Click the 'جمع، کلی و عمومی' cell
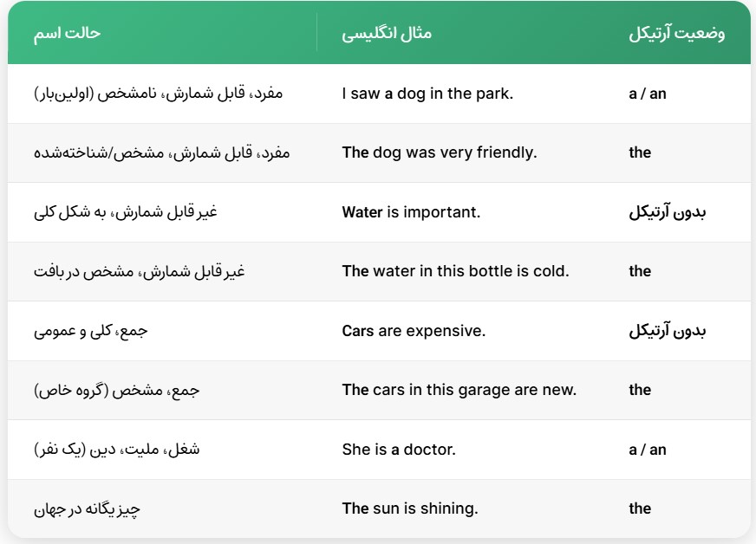 coord(91,331)
